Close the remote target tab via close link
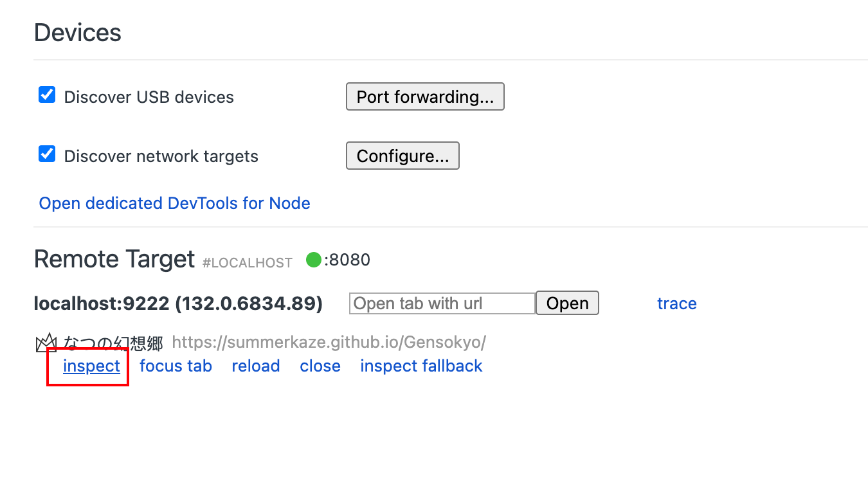 coord(320,366)
